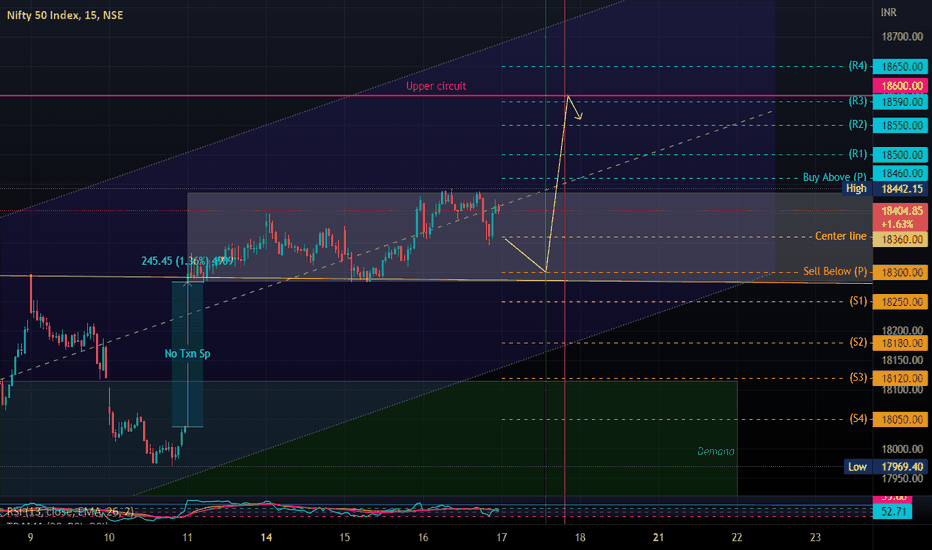Click the 18000.00 price axis tick
Image resolution: width=932 pixels, height=550 pixels.
(x=902, y=450)
